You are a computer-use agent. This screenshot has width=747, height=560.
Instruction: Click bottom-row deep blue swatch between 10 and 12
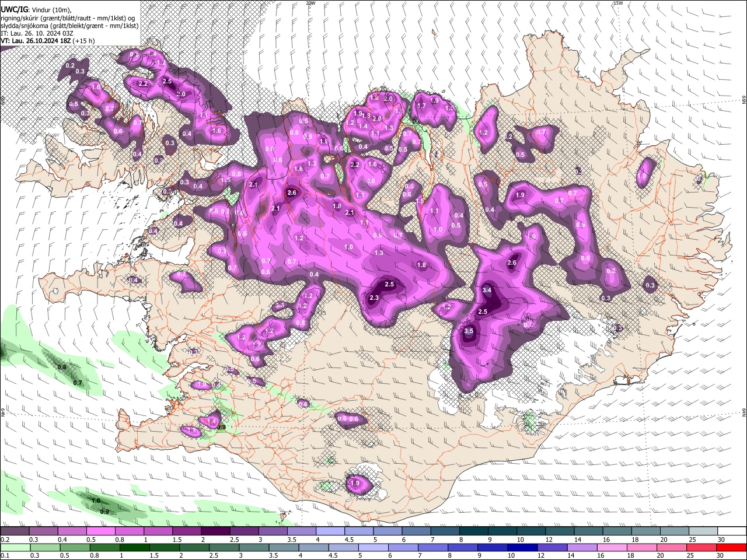coord(522,548)
